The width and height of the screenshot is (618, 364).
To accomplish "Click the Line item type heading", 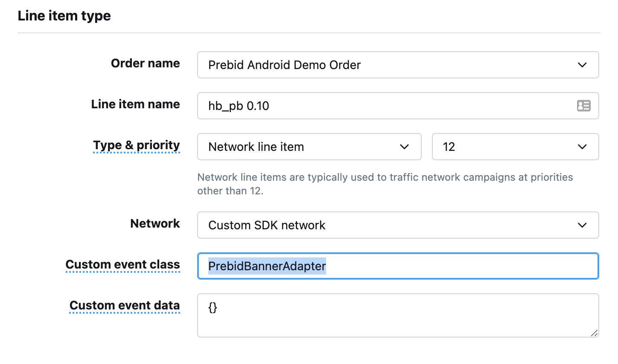I will coord(64,16).
